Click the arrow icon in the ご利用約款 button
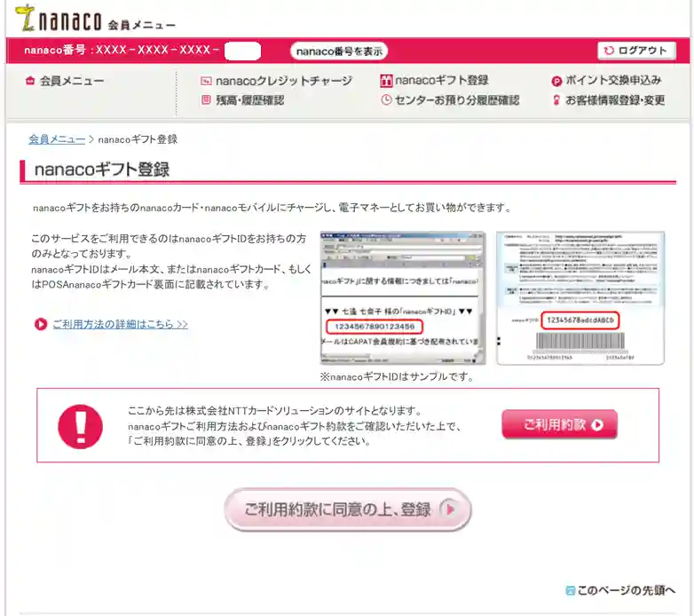694x616 pixels. point(597,425)
